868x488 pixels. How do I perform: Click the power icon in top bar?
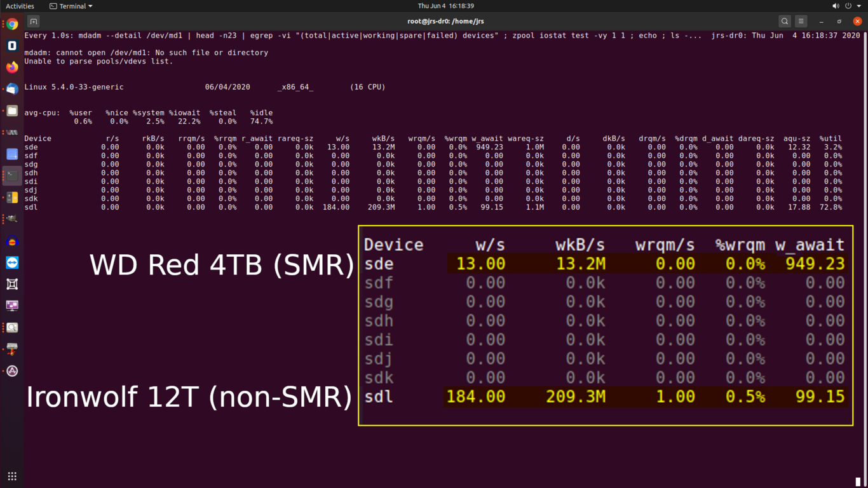848,6
